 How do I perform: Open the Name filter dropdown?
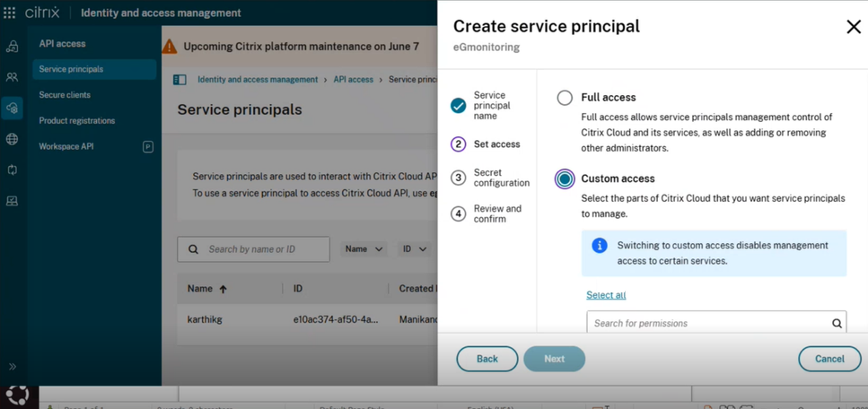coord(364,249)
